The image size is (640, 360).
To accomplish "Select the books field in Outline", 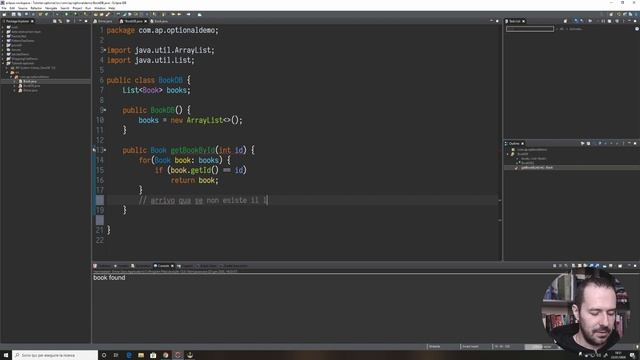I will 533,158.
